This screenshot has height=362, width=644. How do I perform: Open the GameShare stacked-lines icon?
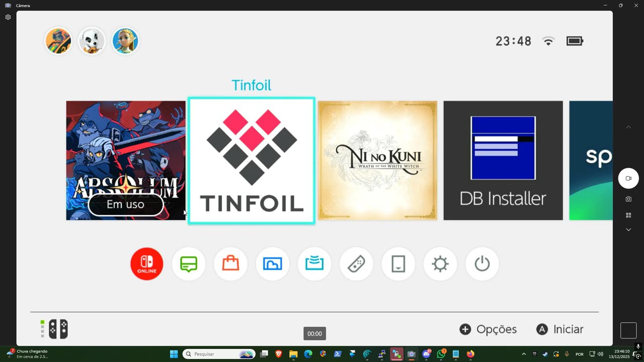[314, 263]
